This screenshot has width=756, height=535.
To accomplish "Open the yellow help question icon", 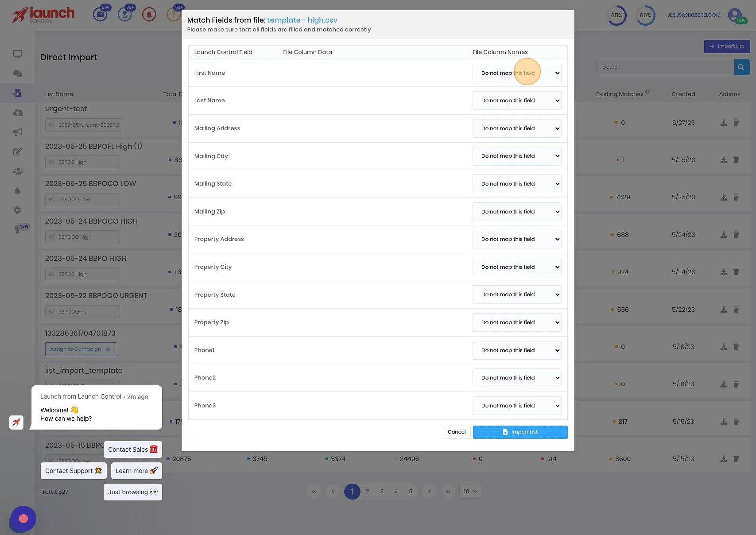I will (x=173, y=15).
